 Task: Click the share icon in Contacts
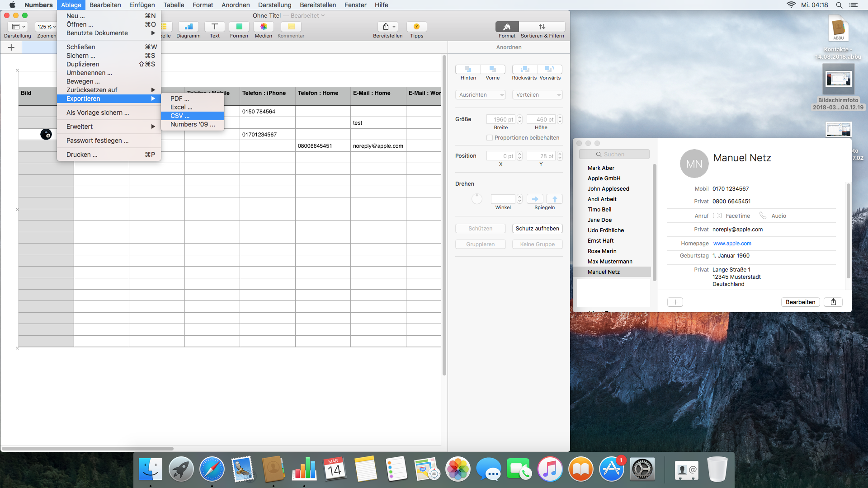[x=833, y=302]
